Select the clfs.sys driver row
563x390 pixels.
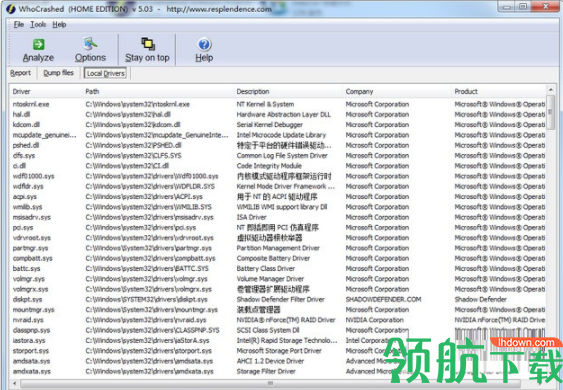click(278, 155)
